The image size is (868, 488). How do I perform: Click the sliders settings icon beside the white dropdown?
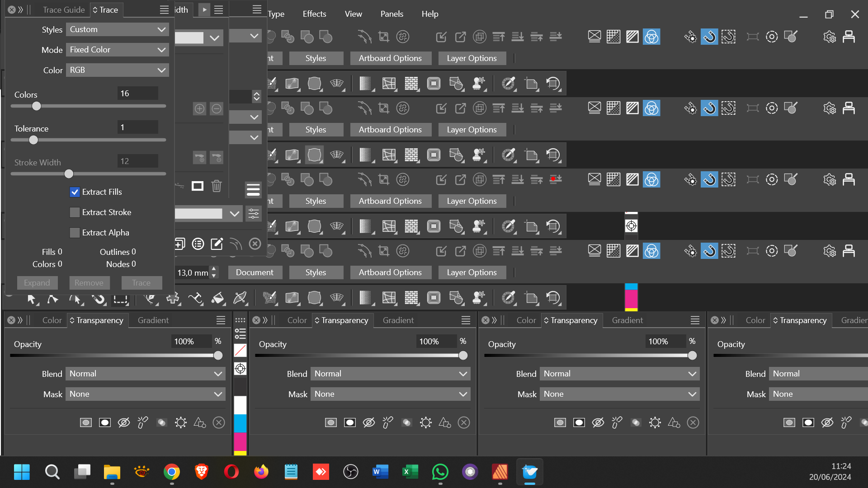coord(254,214)
